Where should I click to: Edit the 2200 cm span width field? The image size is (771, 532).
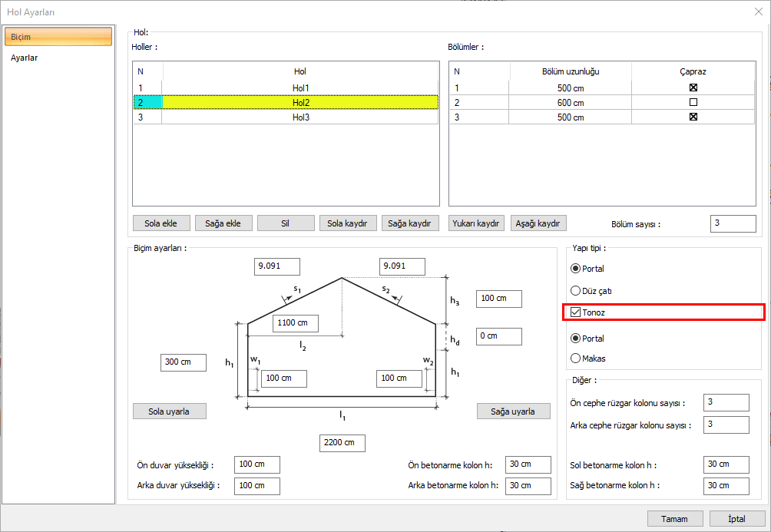[x=342, y=443]
